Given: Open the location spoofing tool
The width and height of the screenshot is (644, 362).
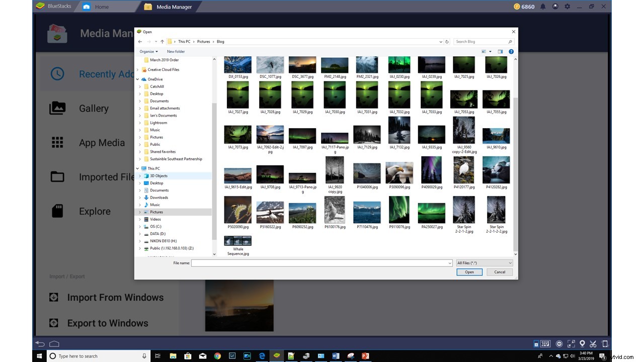Looking at the screenshot, I should pos(582,343).
